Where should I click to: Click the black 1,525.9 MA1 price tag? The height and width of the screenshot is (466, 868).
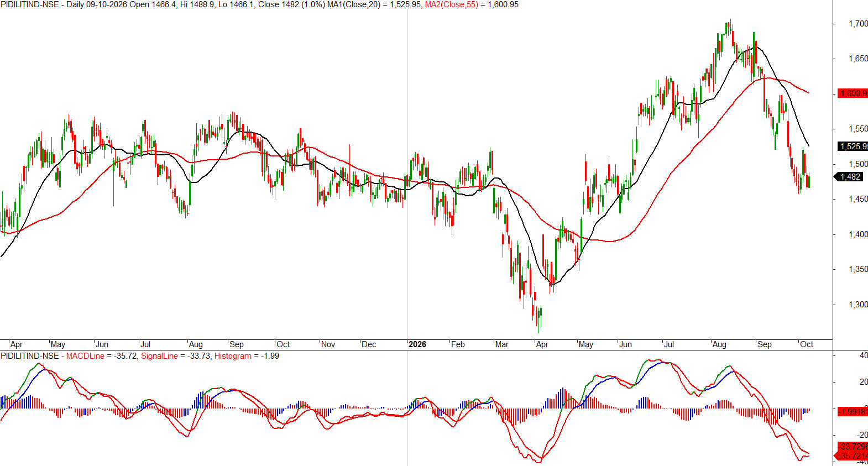(853, 146)
